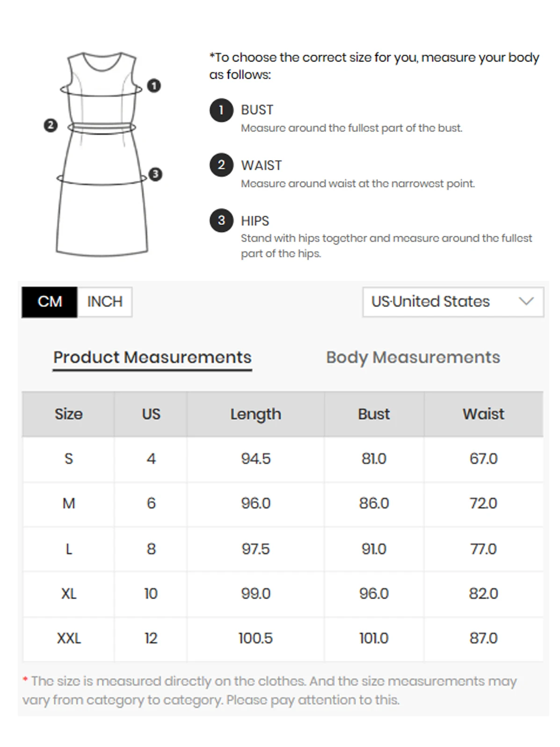
Task: Switch to the Body Measurements tab
Action: tap(413, 358)
